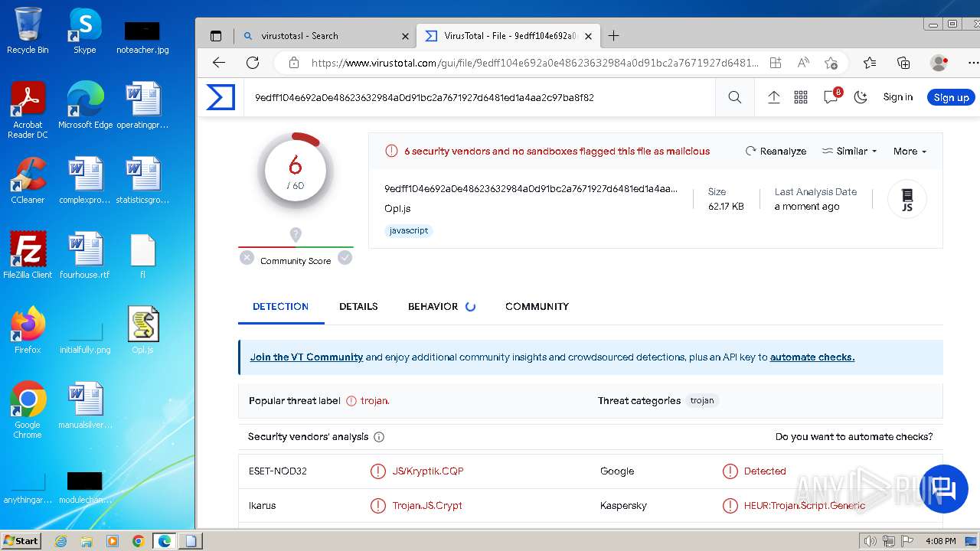Click the security vendors' analysis info icon
This screenshot has height=551, width=980.
[379, 437]
